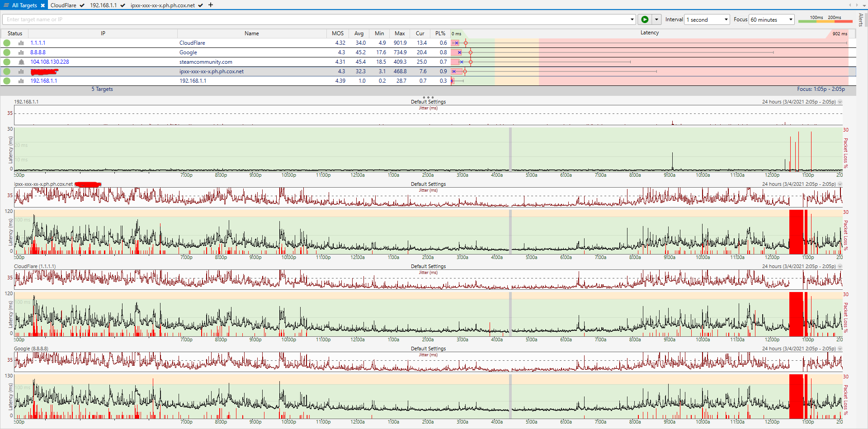Click the CloudFlare (1.1.1.1) graph title
Screen dimensions: 868x429
(x=35, y=266)
